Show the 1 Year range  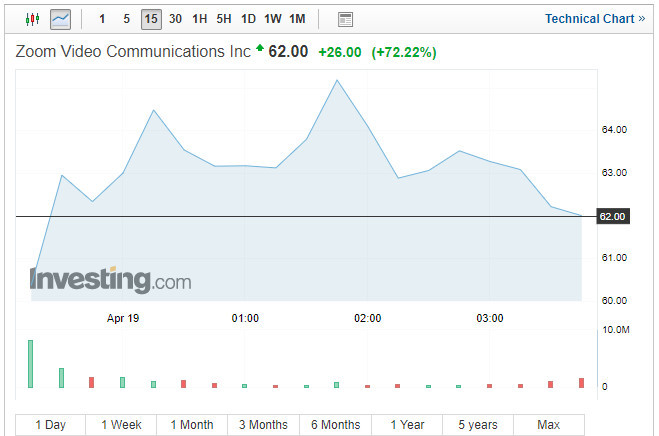click(x=407, y=425)
